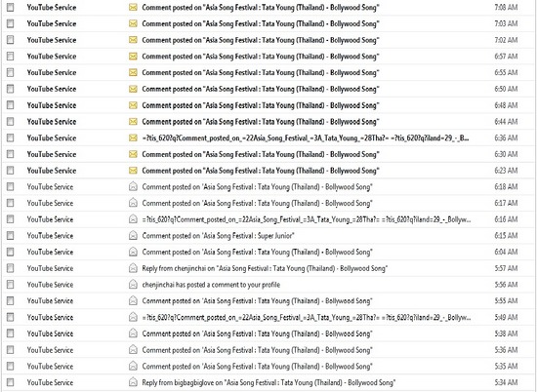The height and width of the screenshot is (392, 537).
Task: Click the opened envelope icon in the 5:38 AM row
Action: point(133,333)
